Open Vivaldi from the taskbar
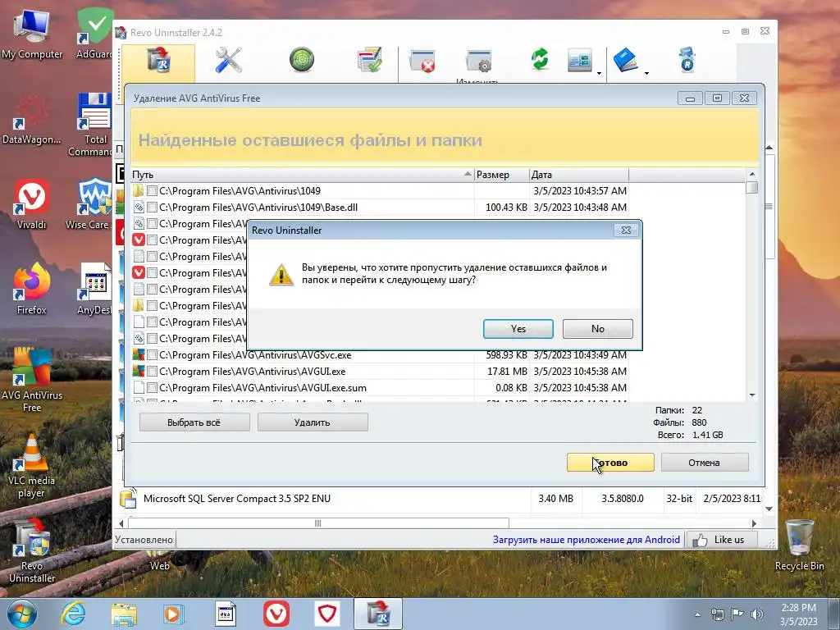840x630 pixels. click(276, 614)
